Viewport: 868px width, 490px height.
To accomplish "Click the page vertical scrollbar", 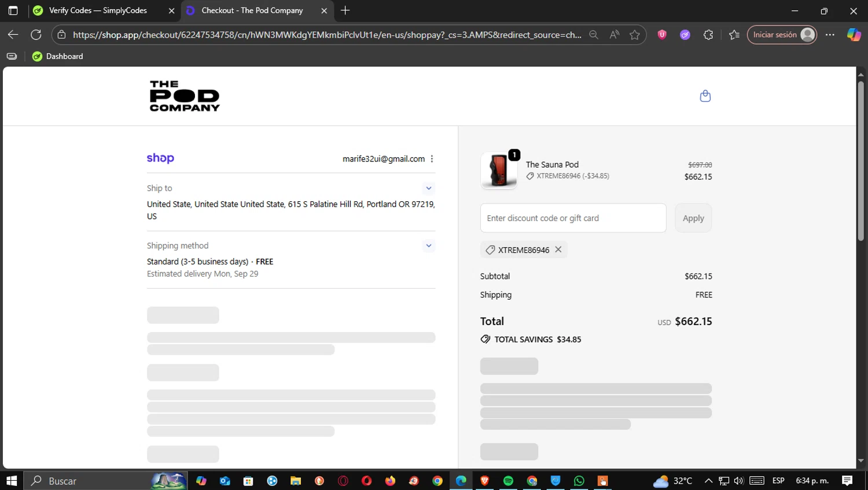I will (860, 160).
